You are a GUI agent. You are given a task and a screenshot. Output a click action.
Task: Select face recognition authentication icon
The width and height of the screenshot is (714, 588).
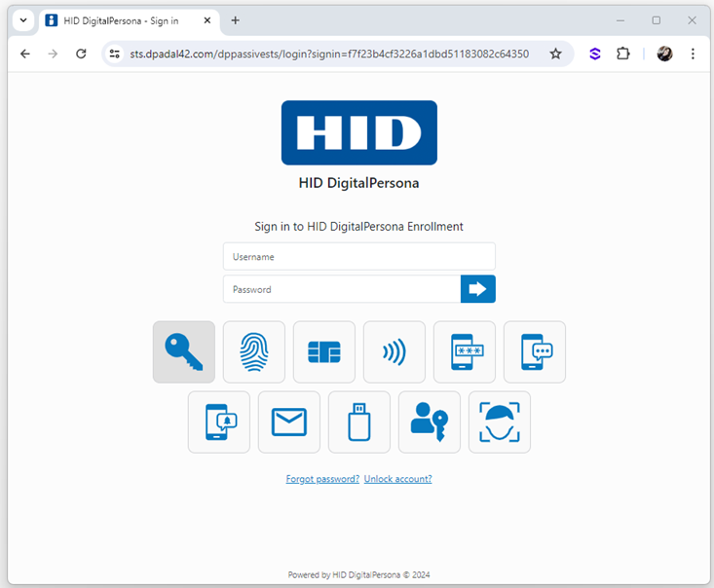pyautogui.click(x=500, y=423)
